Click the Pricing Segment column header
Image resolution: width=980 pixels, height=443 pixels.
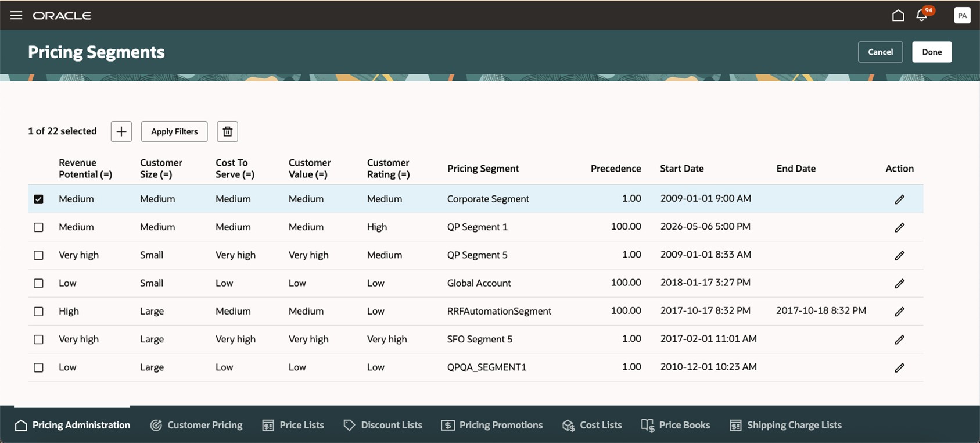pos(483,169)
